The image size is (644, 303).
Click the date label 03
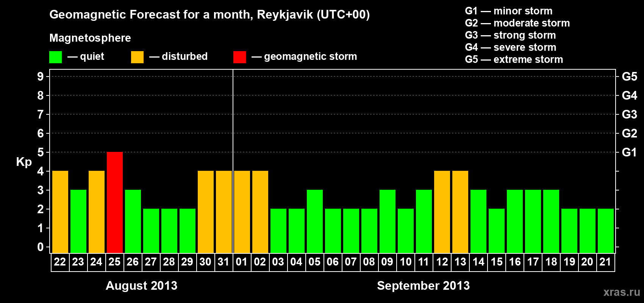pos(278,262)
